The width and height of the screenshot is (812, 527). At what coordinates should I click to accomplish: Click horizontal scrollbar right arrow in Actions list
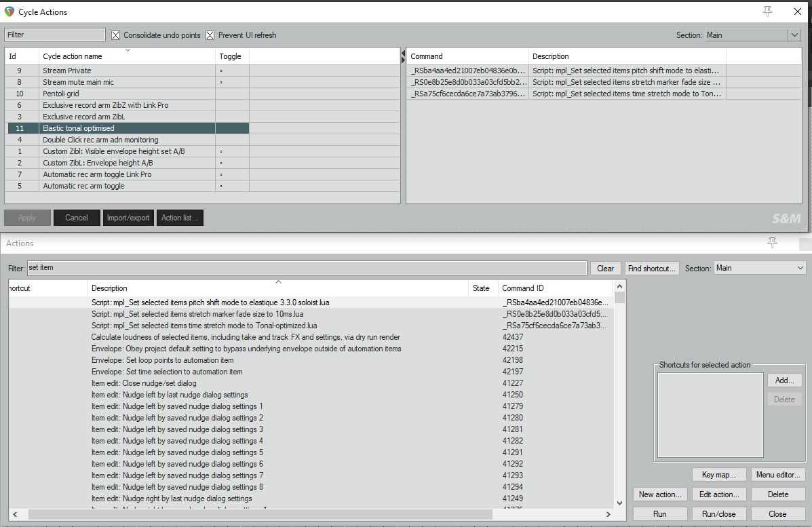pos(608,514)
